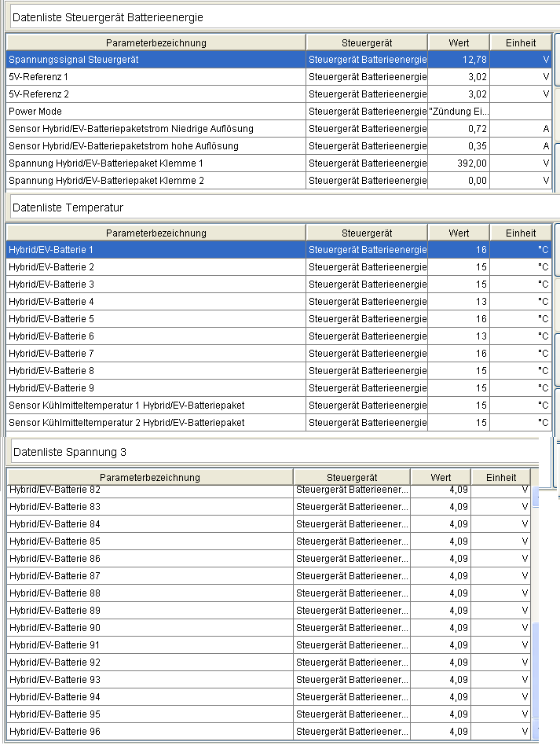Screen dimensions: 560x749
Task: Select Hybrid/EV-Batterie 96 voltage row
Action: (149, 732)
